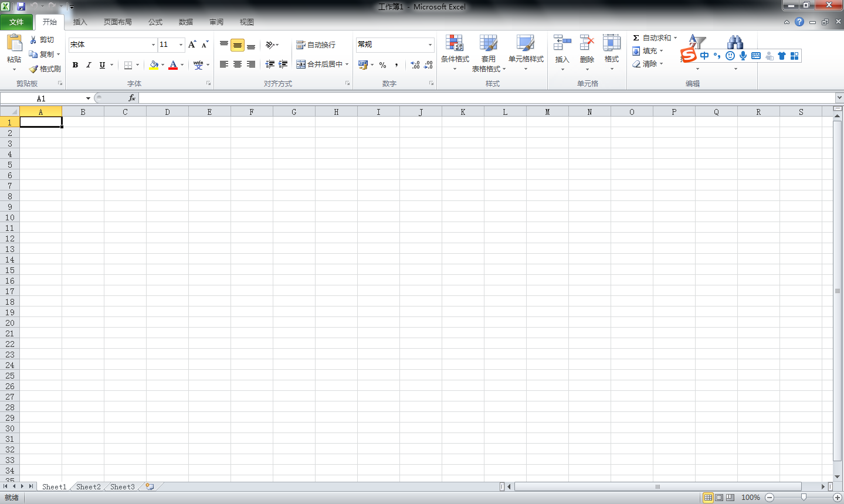This screenshot has height=504, width=844.
Task: Select the Format Painter brush
Action: click(x=33, y=69)
